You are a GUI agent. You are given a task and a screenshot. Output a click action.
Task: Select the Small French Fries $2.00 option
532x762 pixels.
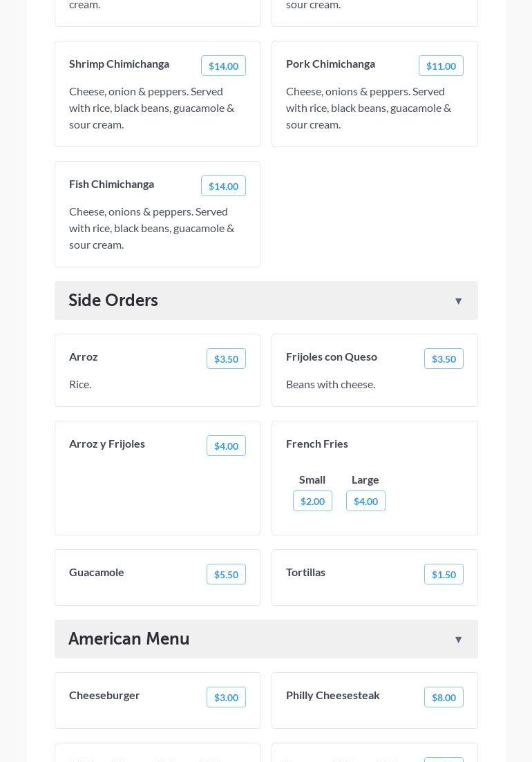[312, 502]
